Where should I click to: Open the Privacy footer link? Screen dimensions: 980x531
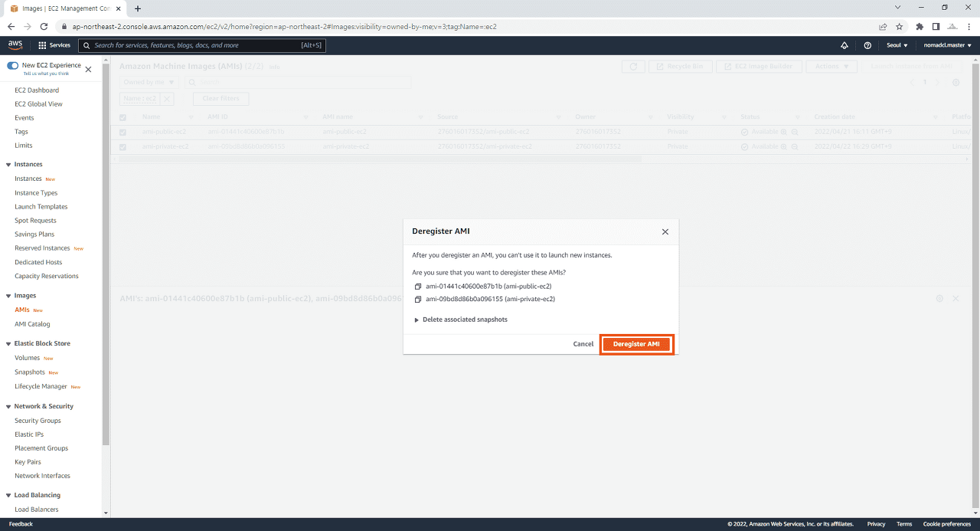(x=876, y=524)
